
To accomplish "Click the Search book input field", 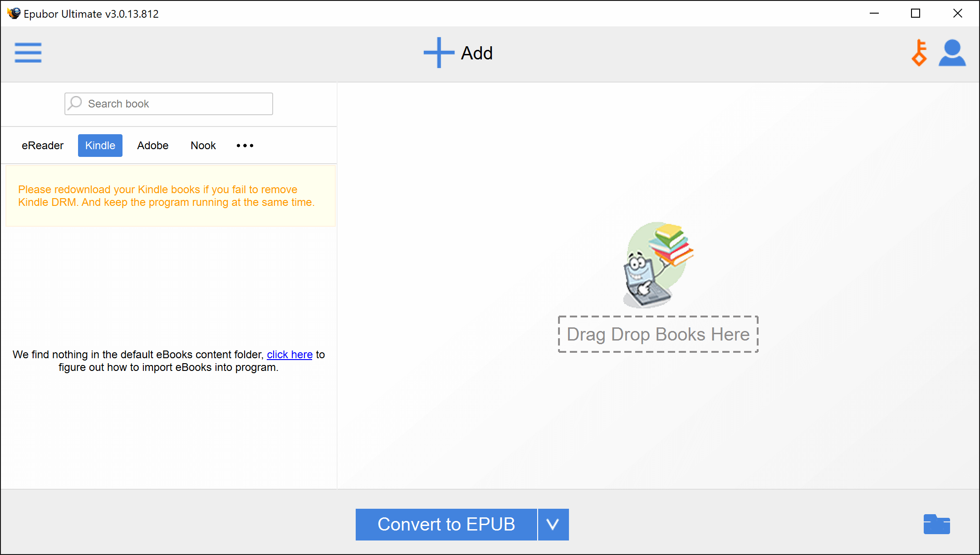I will (x=168, y=103).
